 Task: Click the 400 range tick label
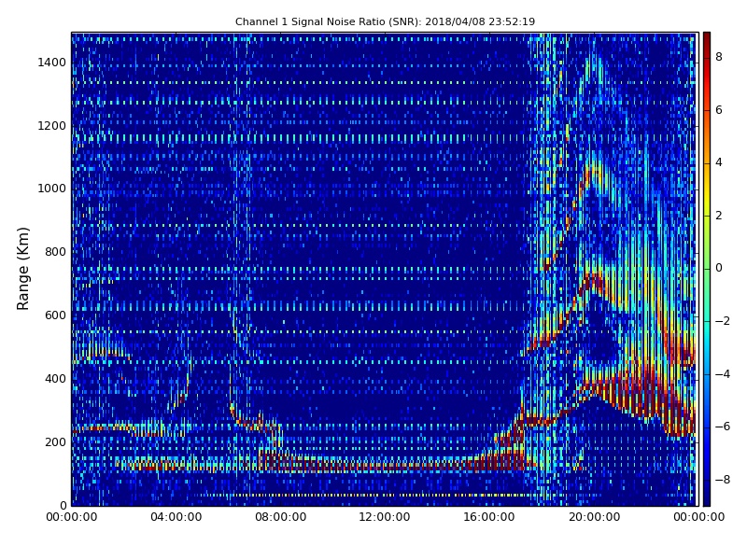click(55, 379)
